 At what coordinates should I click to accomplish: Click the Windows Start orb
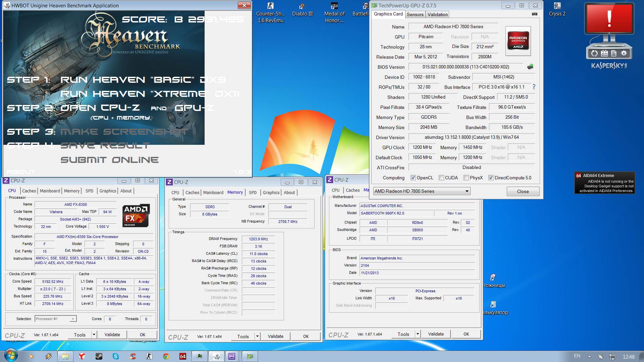pyautogui.click(x=10, y=356)
